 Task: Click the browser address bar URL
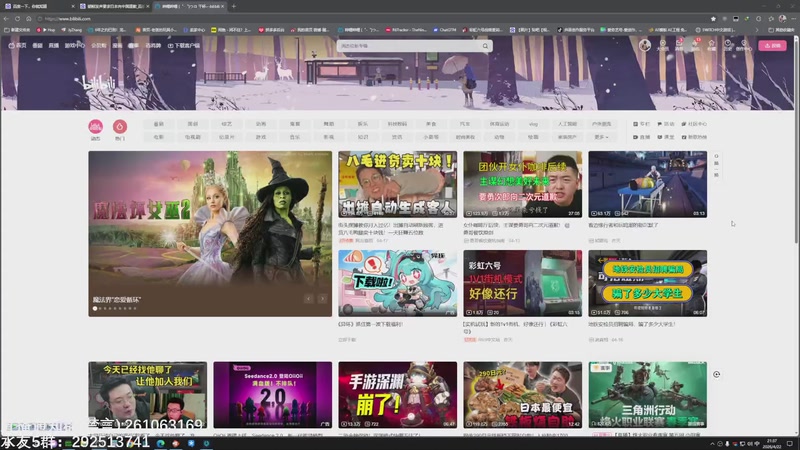[68, 19]
